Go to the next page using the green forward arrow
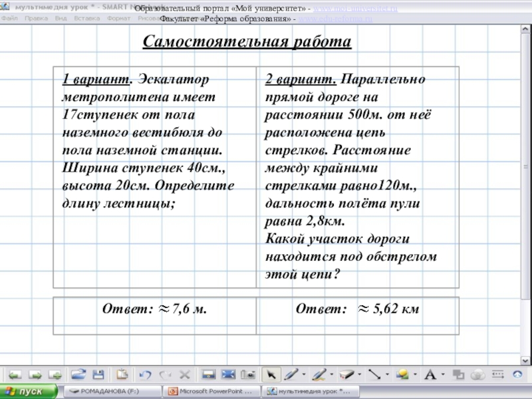 [x=35, y=374]
